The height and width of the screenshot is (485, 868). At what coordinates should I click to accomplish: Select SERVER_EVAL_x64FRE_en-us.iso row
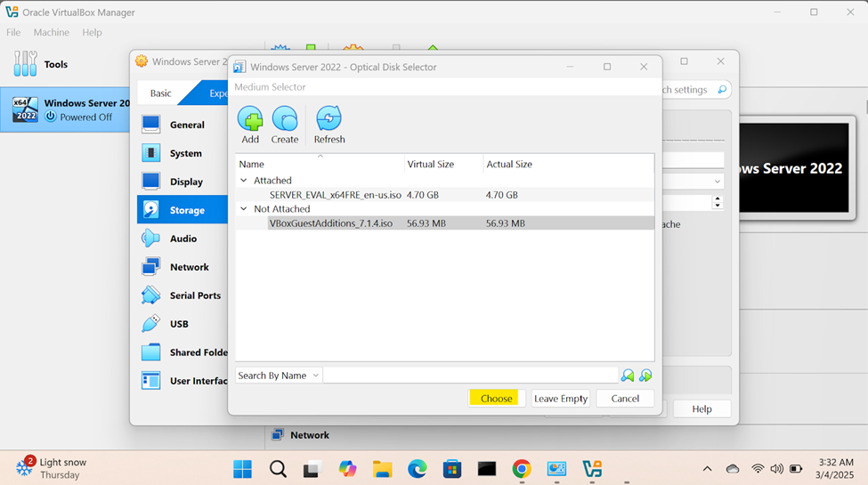click(x=444, y=195)
